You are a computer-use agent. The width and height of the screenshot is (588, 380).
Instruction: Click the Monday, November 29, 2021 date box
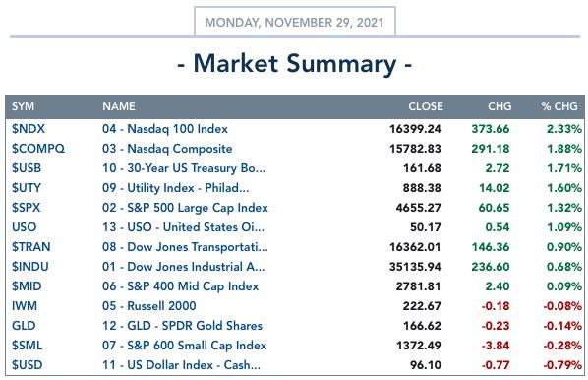295,22
